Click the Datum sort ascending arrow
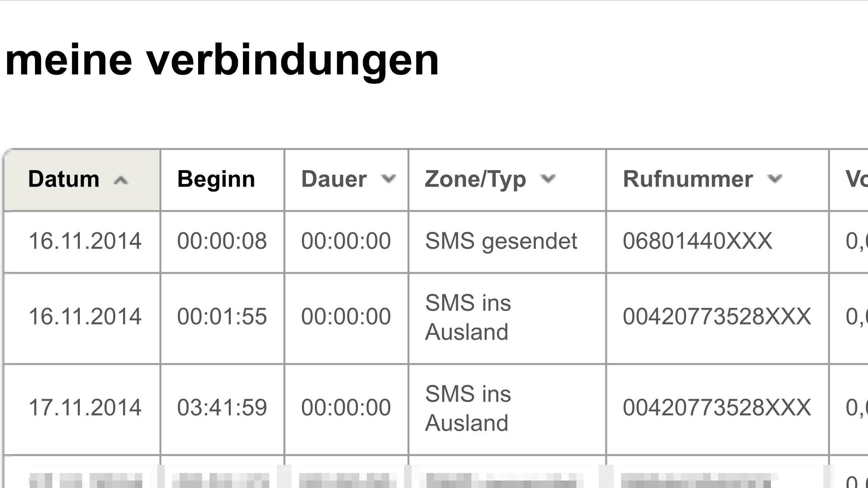The height and width of the screenshot is (488, 868). 121,180
